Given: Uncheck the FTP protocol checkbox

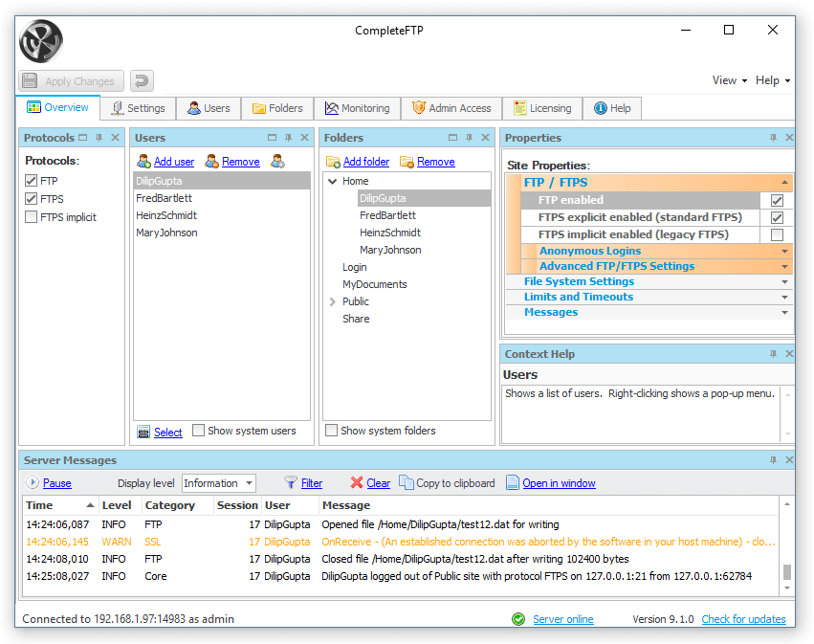Looking at the screenshot, I should [x=32, y=181].
